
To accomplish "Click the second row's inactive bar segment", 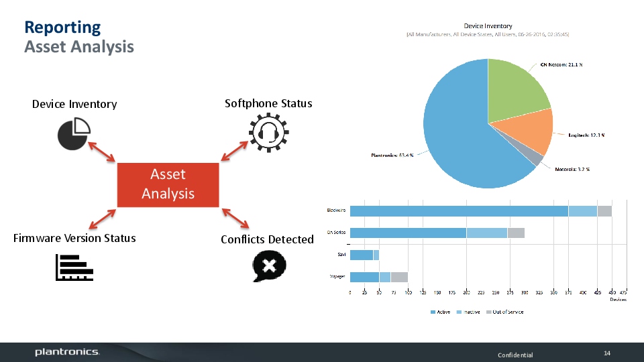I will (x=487, y=233).
